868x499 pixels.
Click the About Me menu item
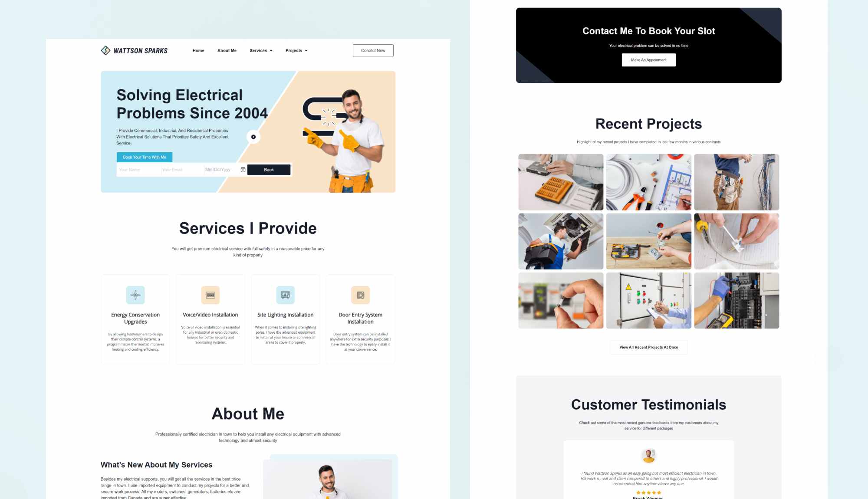227,50
